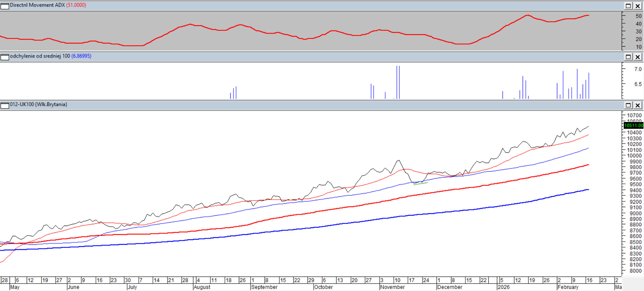Click the 50 level on the ADX scale
Viewport: 644px width, 291px height.
click(x=638, y=16)
